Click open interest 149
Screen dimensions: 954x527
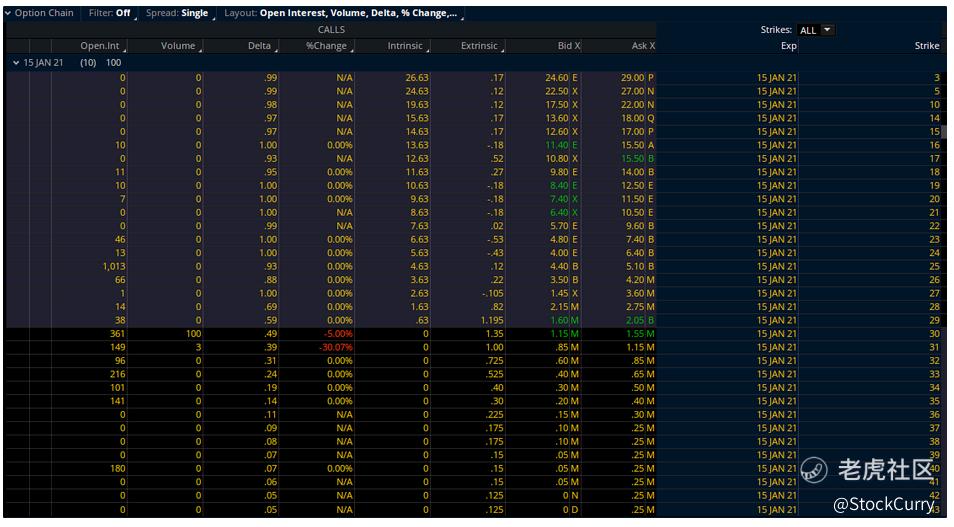point(117,347)
